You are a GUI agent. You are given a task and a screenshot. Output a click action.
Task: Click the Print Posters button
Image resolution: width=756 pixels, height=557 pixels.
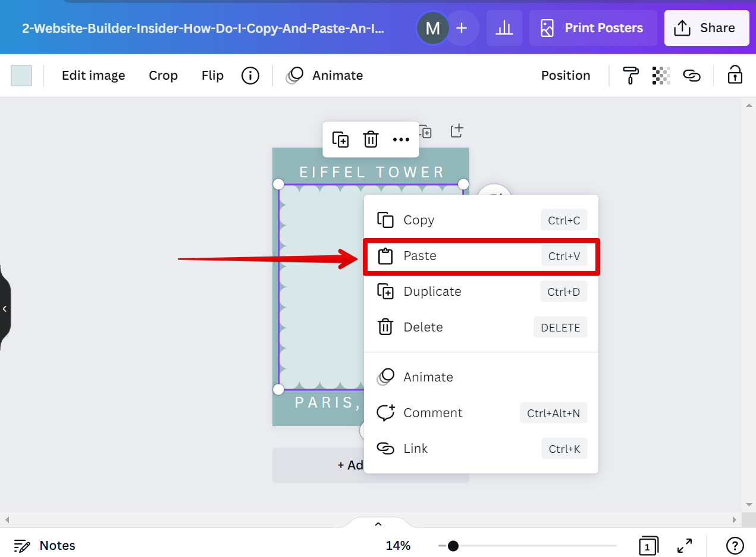[x=592, y=28]
